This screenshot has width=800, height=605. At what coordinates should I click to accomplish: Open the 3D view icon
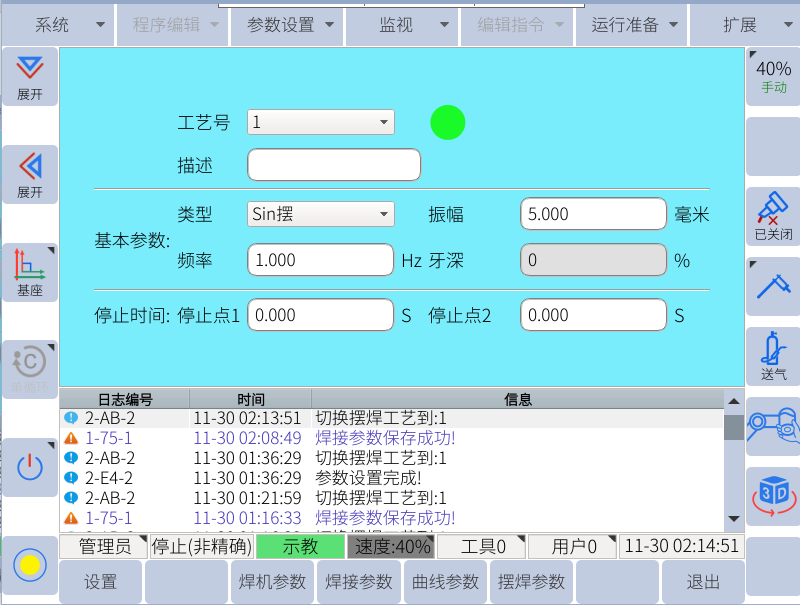tap(773, 495)
